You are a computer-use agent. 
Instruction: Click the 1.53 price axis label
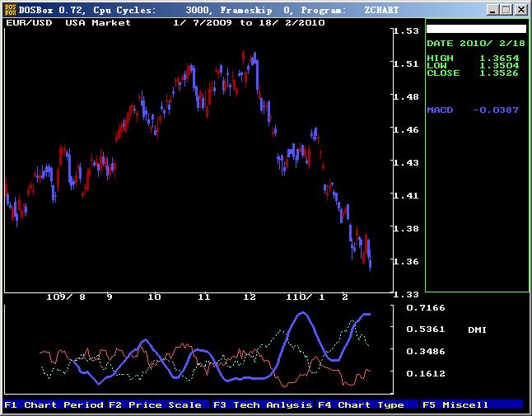coord(406,30)
